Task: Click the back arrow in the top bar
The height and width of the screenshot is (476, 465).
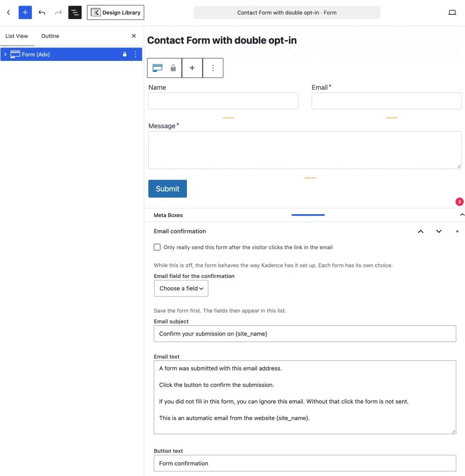Action: click(x=8, y=13)
